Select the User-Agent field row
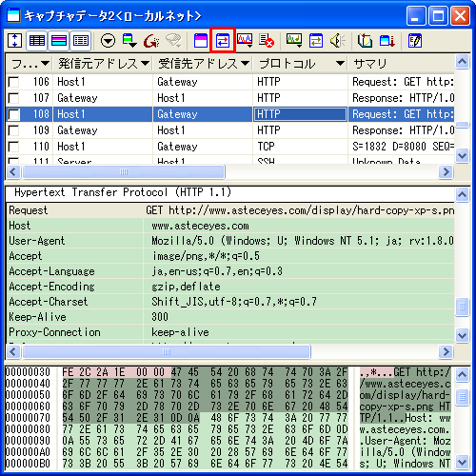476x476 pixels. (230, 241)
